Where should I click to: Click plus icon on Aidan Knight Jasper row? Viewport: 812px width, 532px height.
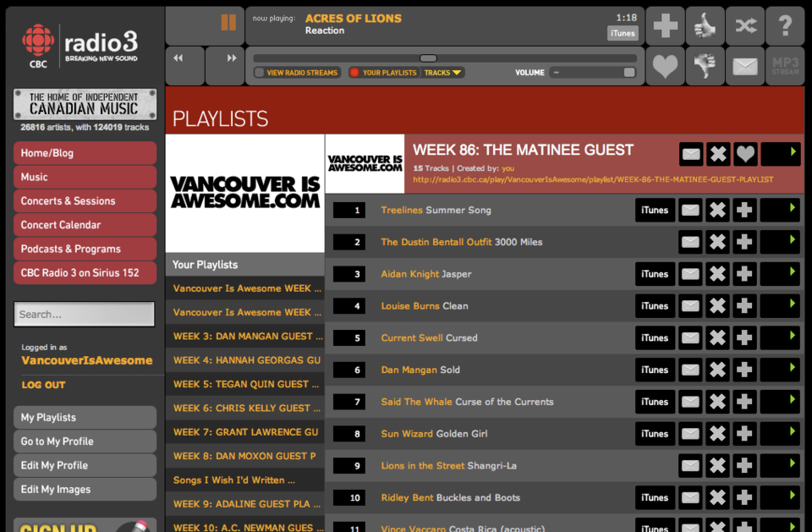pyautogui.click(x=744, y=274)
